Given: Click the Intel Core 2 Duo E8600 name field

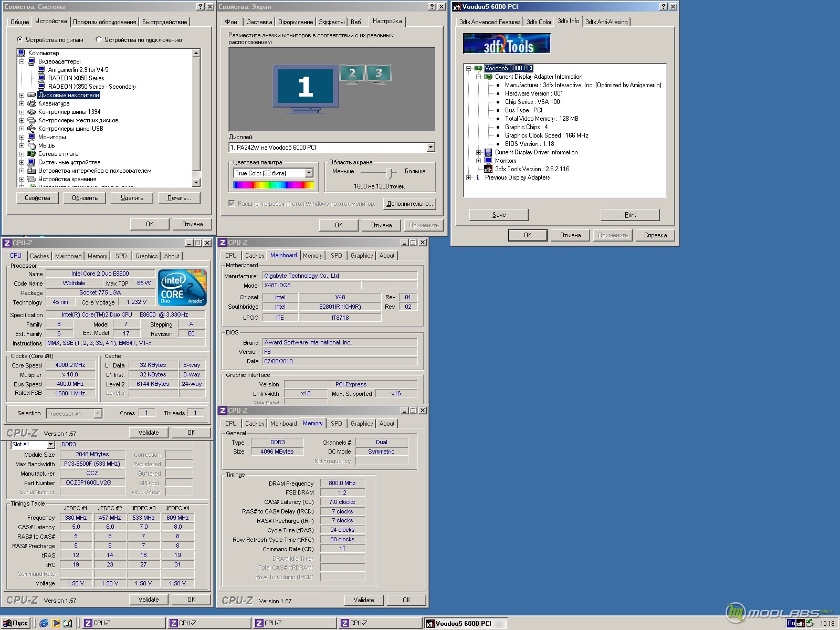Looking at the screenshot, I should point(100,274).
